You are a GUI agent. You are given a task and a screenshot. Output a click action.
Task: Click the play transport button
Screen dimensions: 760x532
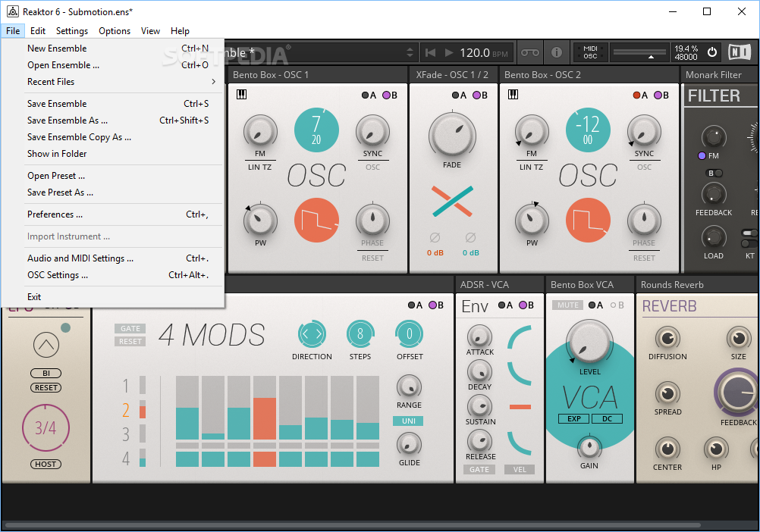coord(449,52)
